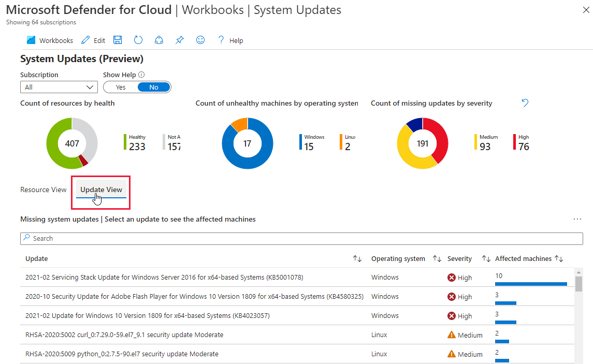Open the Workbooks gallery icon

pos(31,40)
